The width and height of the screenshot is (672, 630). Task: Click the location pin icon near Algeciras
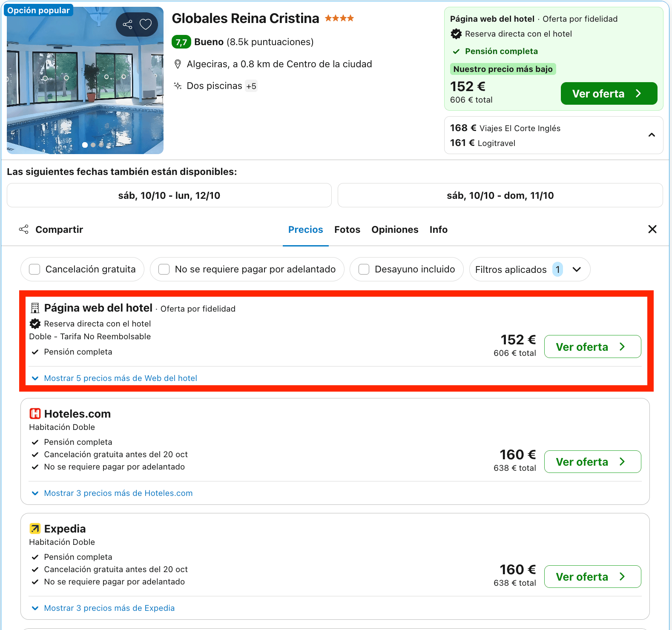(x=178, y=64)
